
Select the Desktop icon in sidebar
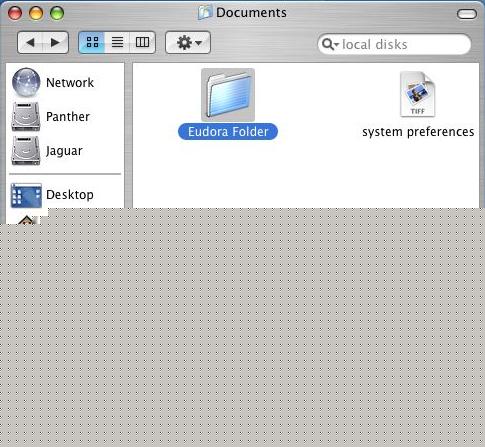coord(26,195)
